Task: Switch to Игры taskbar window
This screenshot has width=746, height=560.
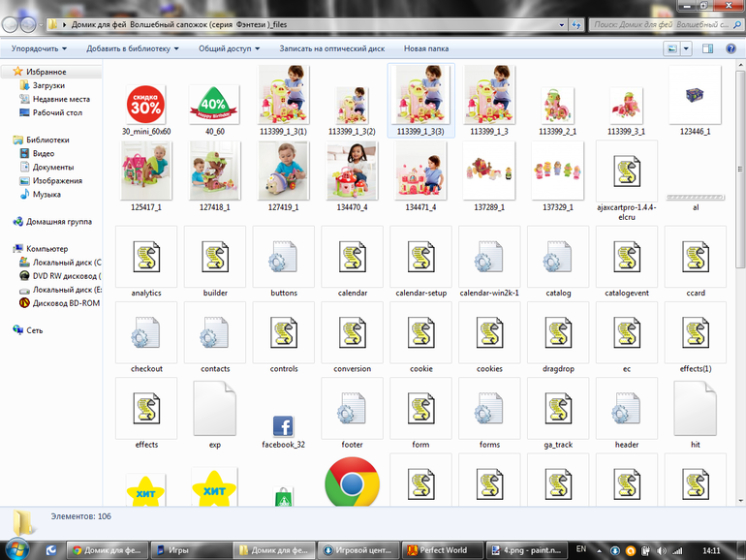Action: coord(191,550)
